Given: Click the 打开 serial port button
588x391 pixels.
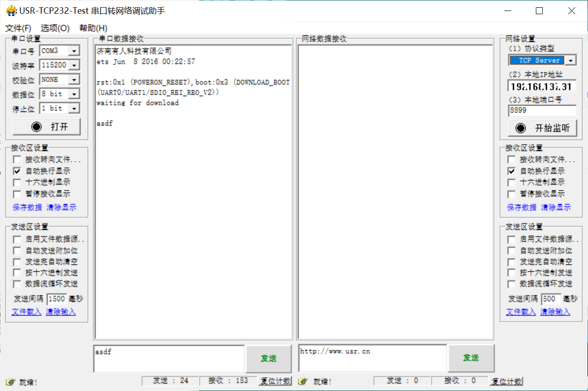Looking at the screenshot, I should tap(47, 127).
